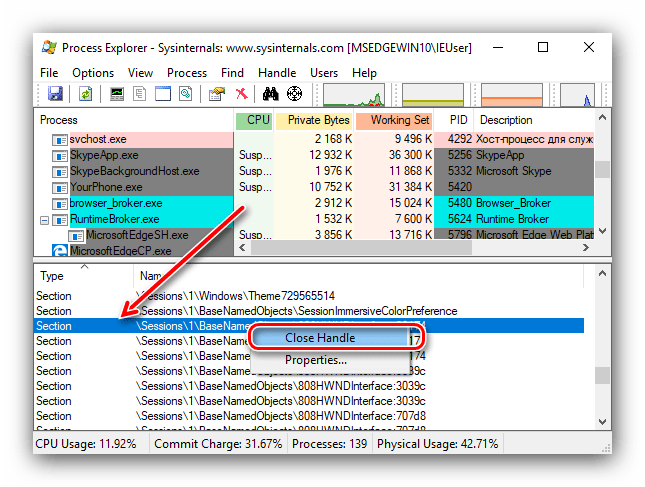Click right arrow of horizontal scrollbar

pos(586,248)
